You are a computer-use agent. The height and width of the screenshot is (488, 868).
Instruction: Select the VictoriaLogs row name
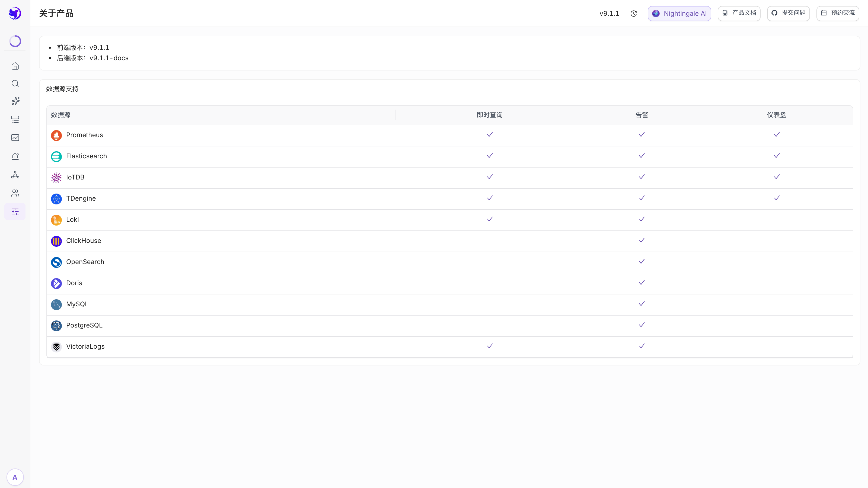point(85,346)
